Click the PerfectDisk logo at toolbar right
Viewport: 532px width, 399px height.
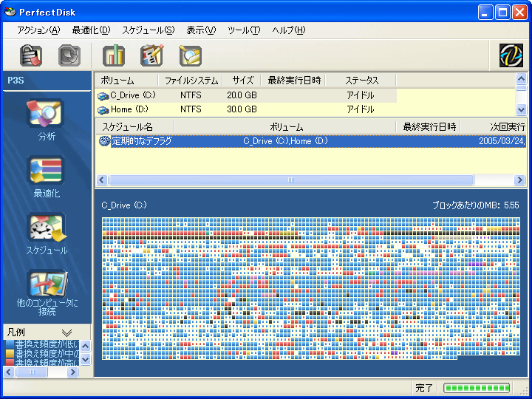[x=511, y=55]
